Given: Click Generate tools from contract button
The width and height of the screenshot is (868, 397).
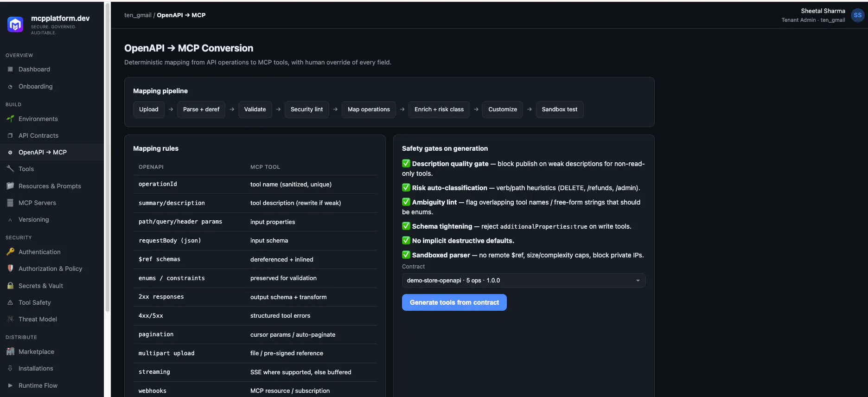Looking at the screenshot, I should [454, 302].
